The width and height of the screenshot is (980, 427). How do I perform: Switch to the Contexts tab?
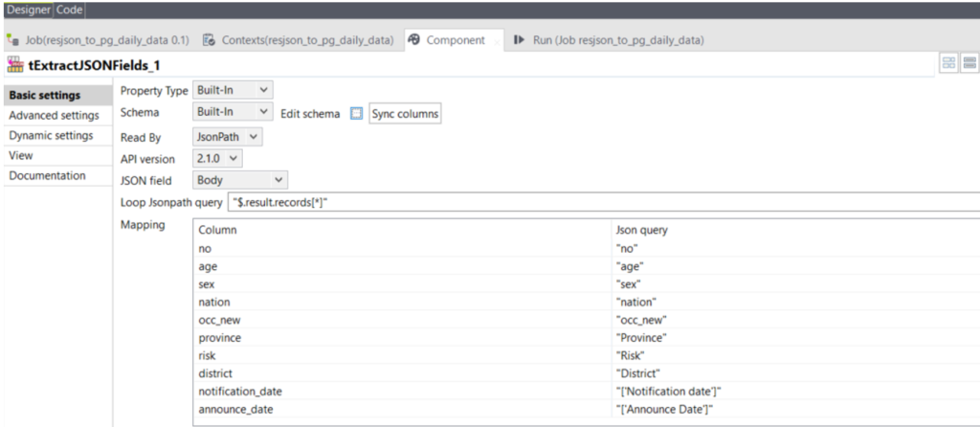(299, 40)
